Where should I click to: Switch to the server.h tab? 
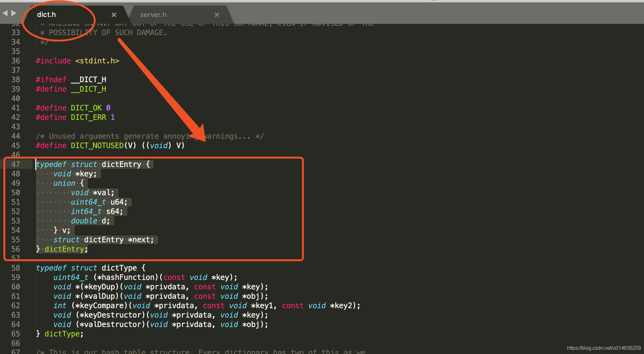click(x=153, y=15)
